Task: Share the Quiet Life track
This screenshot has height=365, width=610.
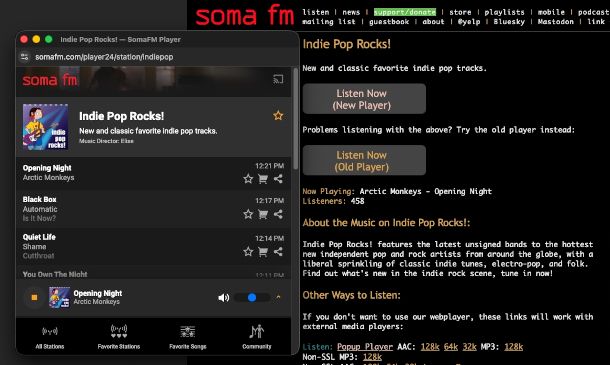Action: click(278, 251)
